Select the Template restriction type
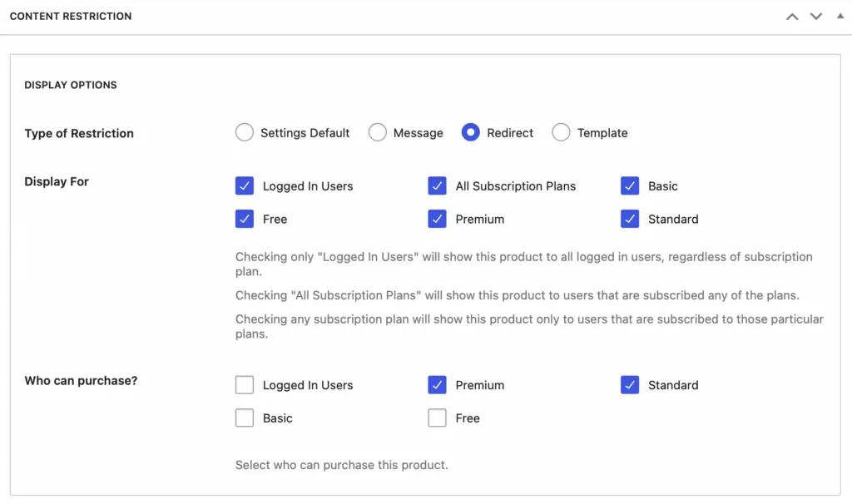The height and width of the screenshot is (504, 852). click(x=561, y=132)
